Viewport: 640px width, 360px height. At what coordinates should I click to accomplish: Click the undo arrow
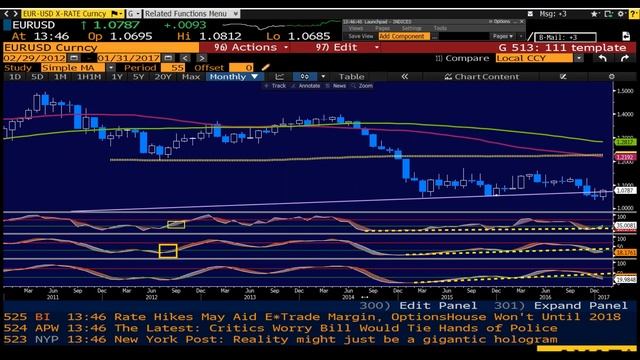click(603, 58)
